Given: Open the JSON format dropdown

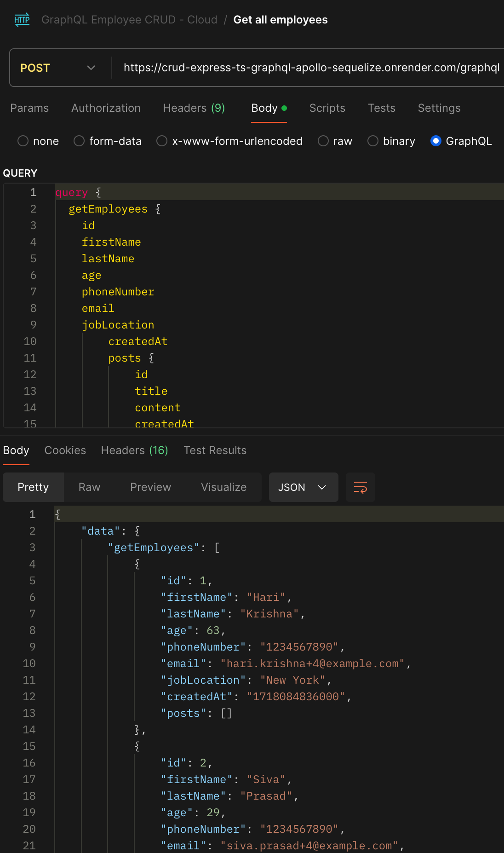Looking at the screenshot, I should coord(303,487).
